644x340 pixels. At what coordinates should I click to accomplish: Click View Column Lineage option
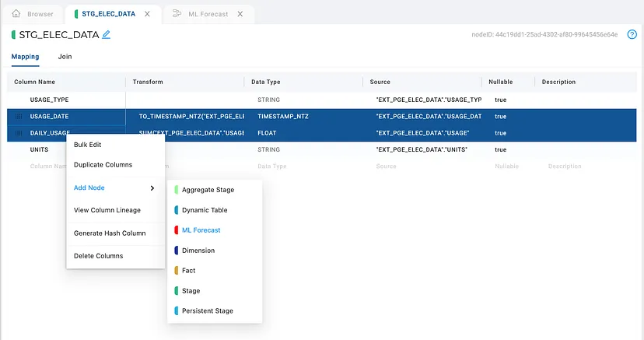[107, 210]
